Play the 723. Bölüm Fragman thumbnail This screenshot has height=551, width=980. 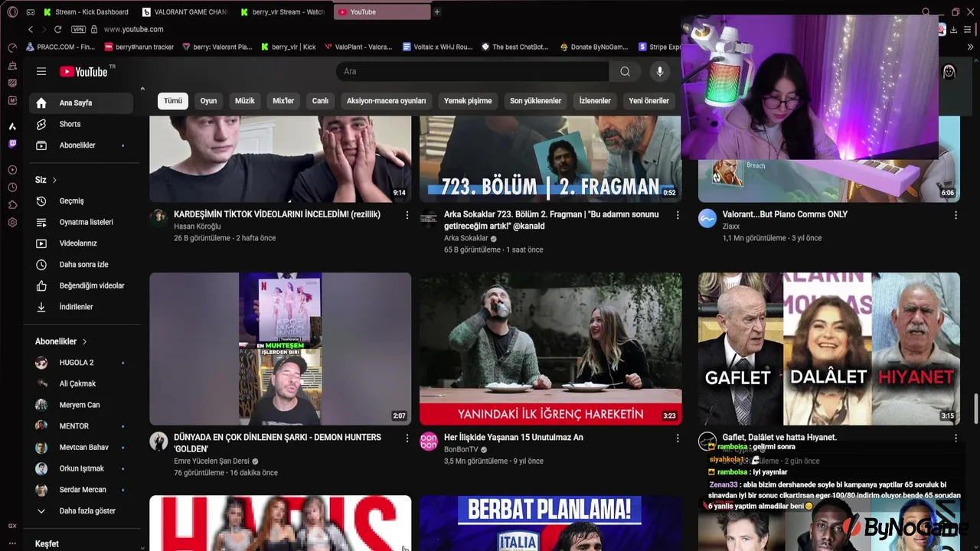(550, 159)
